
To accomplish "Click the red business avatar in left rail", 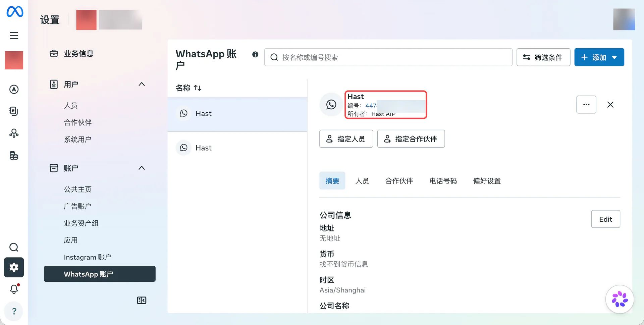I will [14, 60].
